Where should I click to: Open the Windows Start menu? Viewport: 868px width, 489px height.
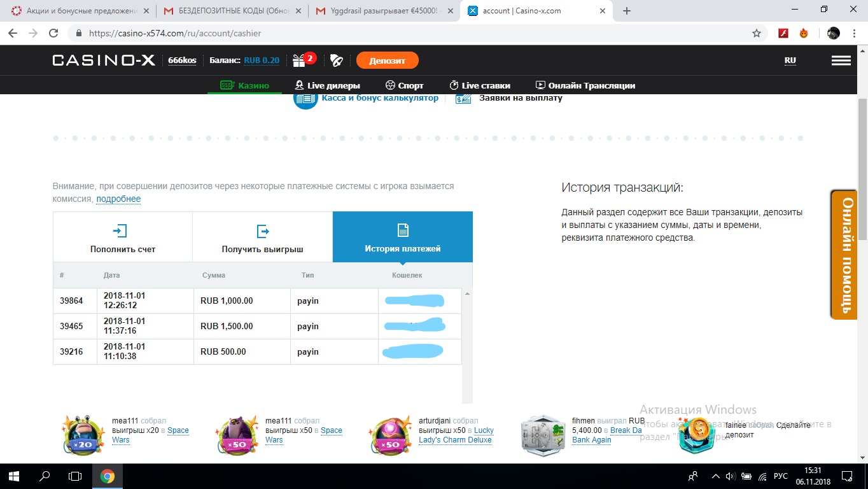click(14, 476)
